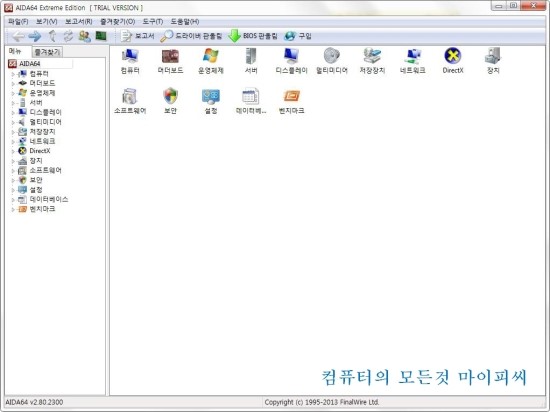Open the 멀티미디어 speaker icon
This screenshot has height=412, width=550.
click(332, 61)
